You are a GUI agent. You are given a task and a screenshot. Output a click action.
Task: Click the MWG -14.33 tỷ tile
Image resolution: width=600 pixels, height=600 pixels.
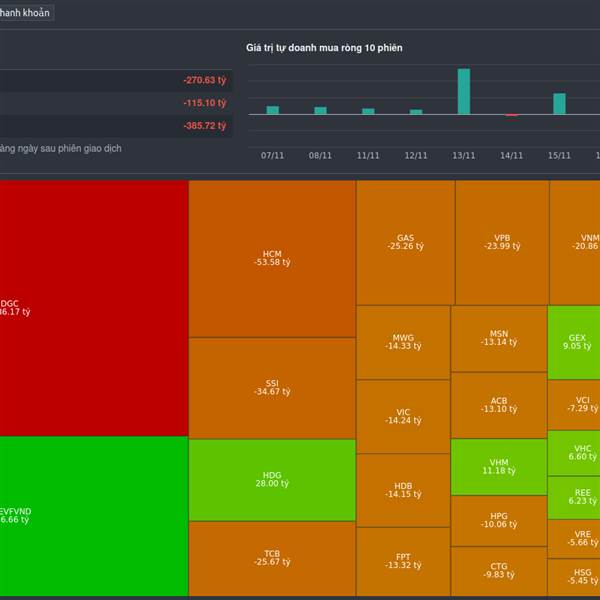click(x=403, y=342)
